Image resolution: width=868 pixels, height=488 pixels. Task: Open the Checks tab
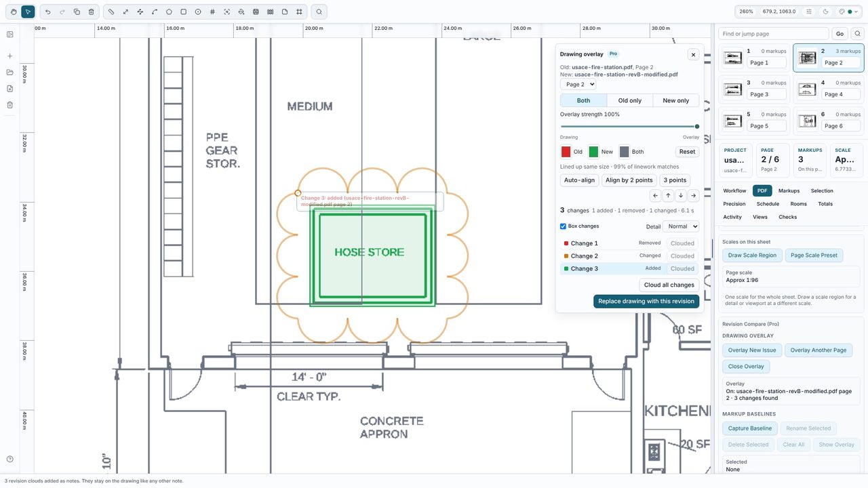pyautogui.click(x=788, y=217)
